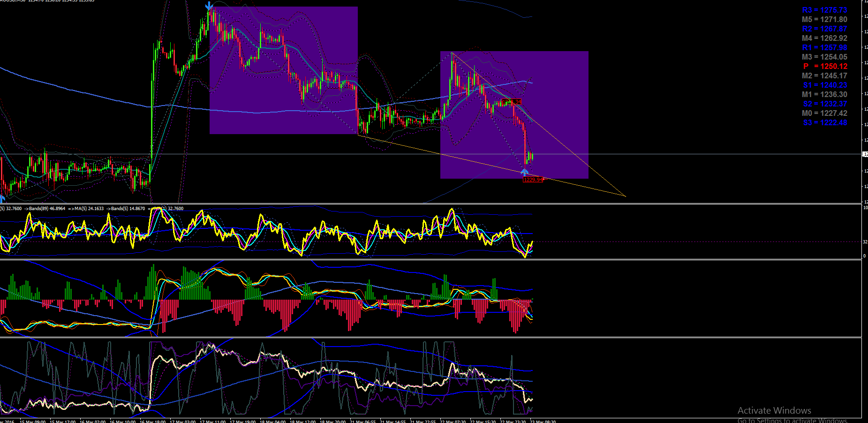Click the R3 = 1275.73 pivot label
This screenshot has width=868, height=423.
coord(824,10)
